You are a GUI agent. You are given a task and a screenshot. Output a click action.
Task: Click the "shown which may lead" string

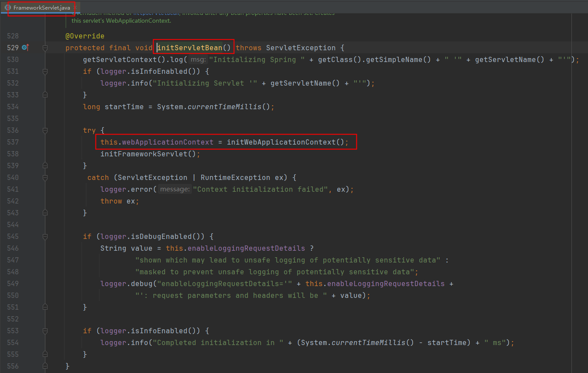click(x=288, y=260)
